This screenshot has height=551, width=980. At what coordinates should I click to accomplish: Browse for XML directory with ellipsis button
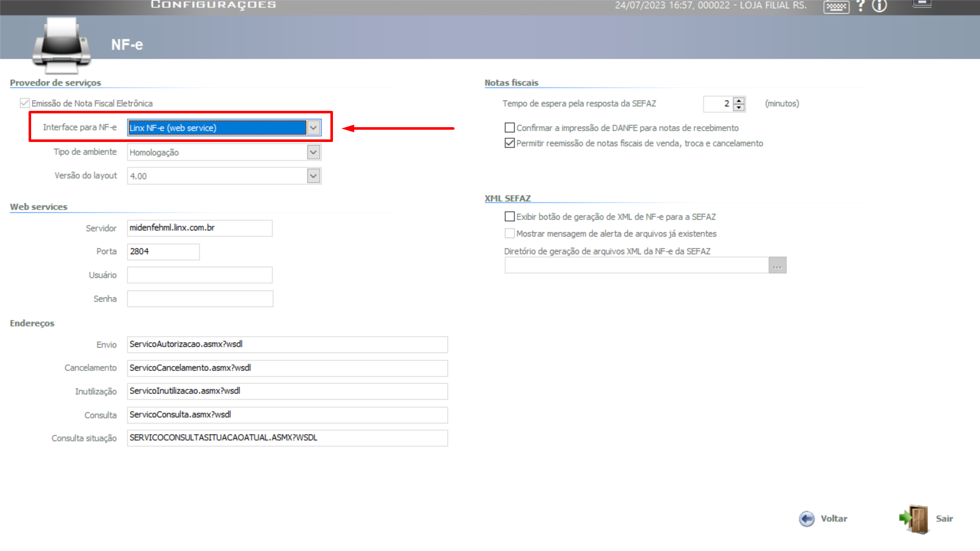point(777,265)
